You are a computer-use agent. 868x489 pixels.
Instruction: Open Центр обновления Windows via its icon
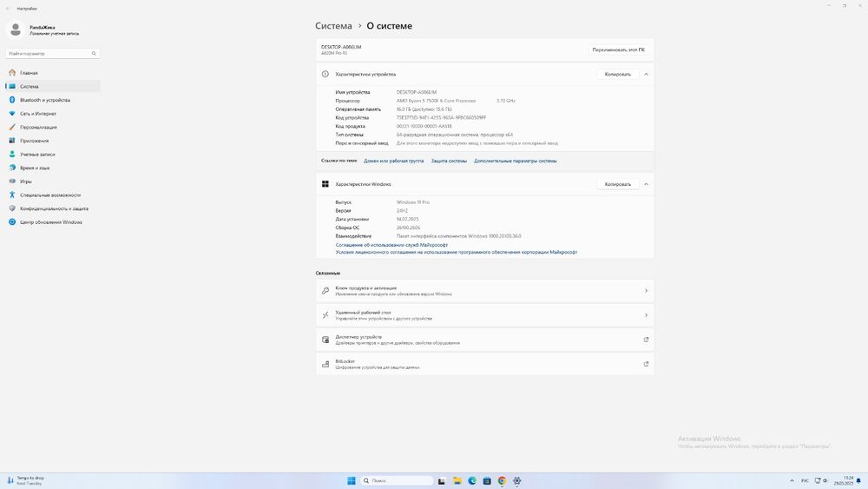(x=12, y=222)
